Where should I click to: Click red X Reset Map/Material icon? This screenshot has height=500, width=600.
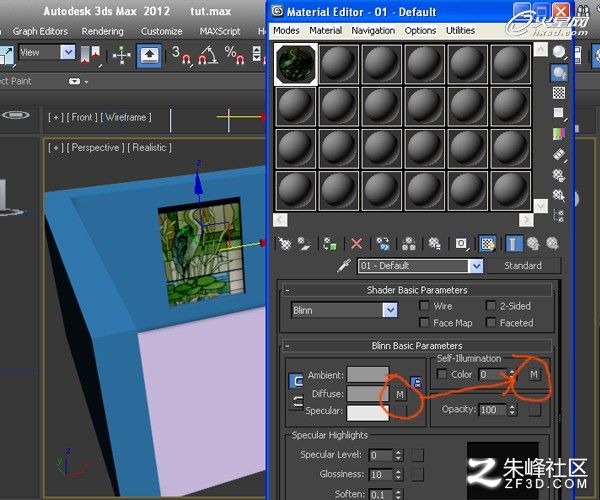[x=356, y=244]
